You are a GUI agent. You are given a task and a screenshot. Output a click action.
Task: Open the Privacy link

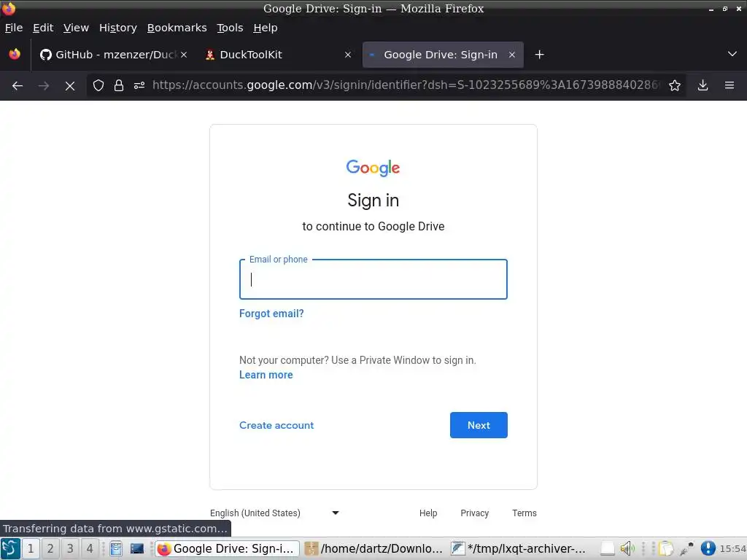pyautogui.click(x=474, y=513)
